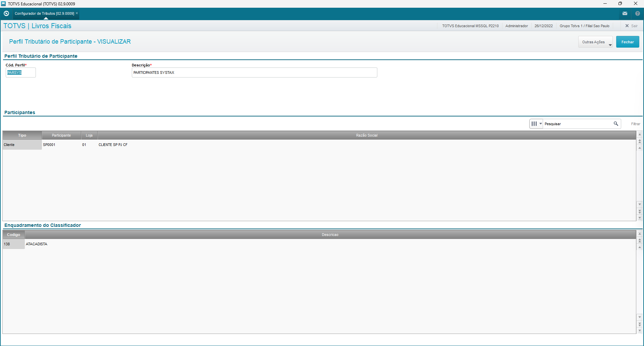This screenshot has width=644, height=346.
Task: Page up in Participantes grid with double arrow
Action: tap(640, 141)
